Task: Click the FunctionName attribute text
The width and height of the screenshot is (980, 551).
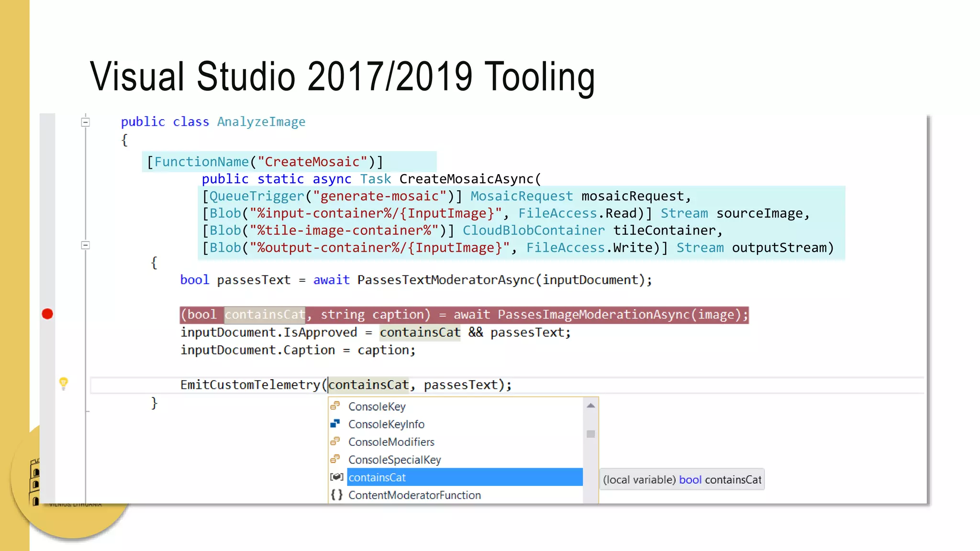Action: click(201, 162)
